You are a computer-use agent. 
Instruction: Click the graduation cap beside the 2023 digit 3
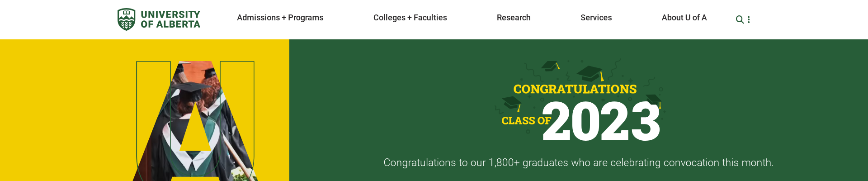click(654, 99)
